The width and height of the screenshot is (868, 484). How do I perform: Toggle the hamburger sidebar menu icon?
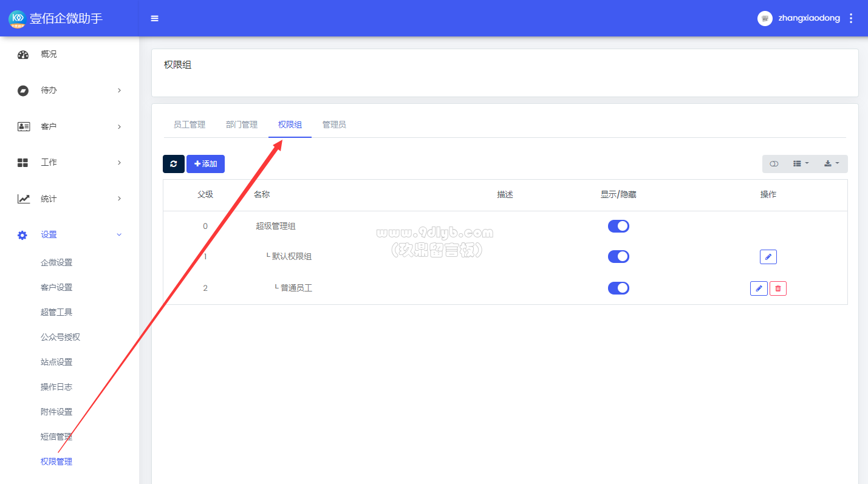pos(155,18)
